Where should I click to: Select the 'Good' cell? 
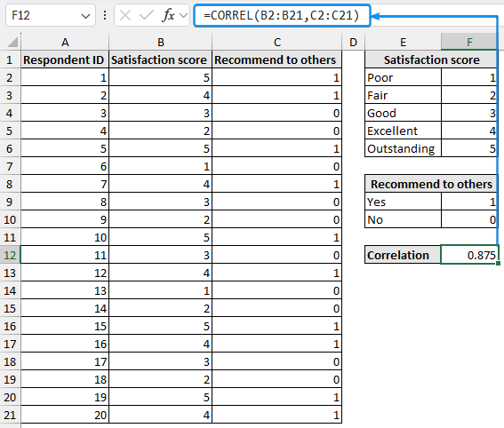tap(403, 114)
